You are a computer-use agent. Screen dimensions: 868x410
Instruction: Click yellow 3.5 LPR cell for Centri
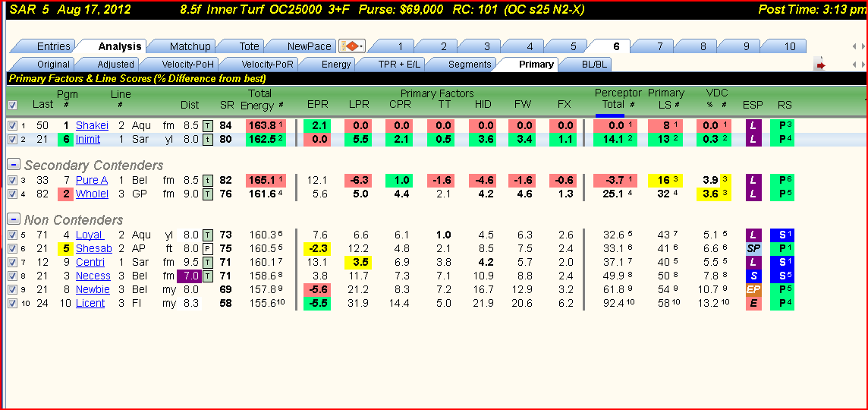pyautogui.click(x=358, y=262)
